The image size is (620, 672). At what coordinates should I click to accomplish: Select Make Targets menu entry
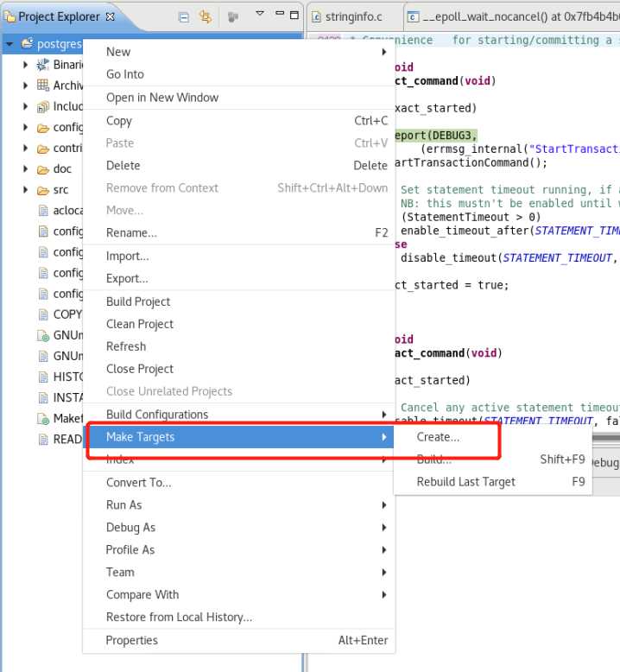pos(238,437)
